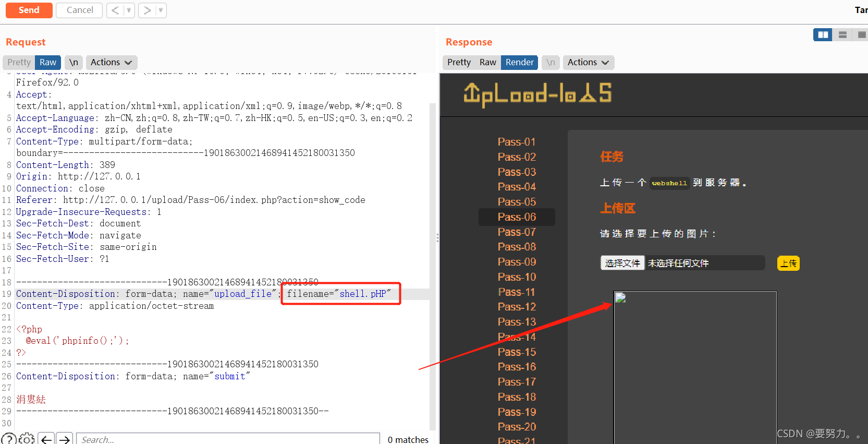868x444 pixels.
Task: Click the webshell code label
Action: [669, 183]
